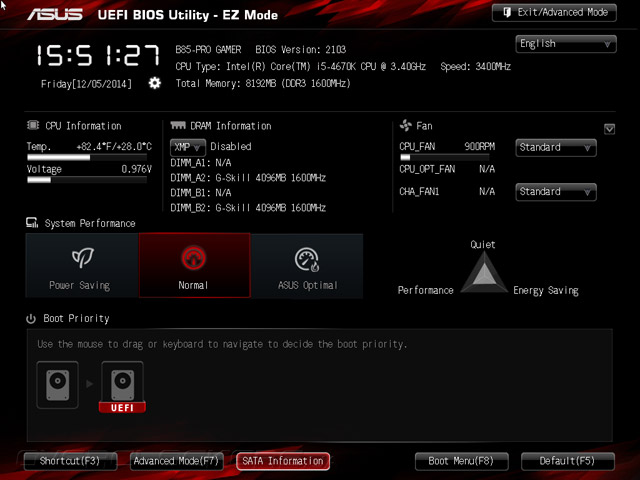The width and height of the screenshot is (640, 480).
Task: Click the DIMM_A1: N/A entry
Action: 201,163
